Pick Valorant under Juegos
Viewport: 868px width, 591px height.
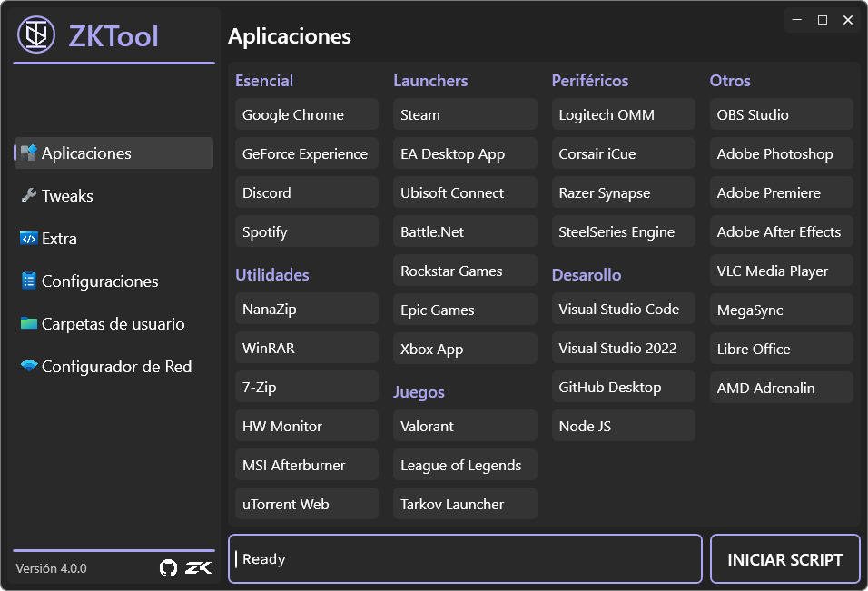click(x=465, y=426)
